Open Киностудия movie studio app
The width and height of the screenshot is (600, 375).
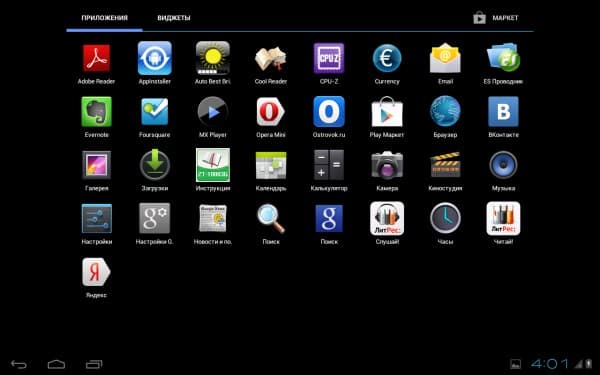445,165
